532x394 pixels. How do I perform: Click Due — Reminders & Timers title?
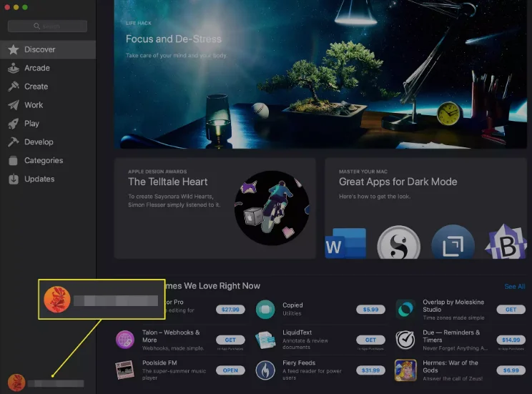(451, 336)
